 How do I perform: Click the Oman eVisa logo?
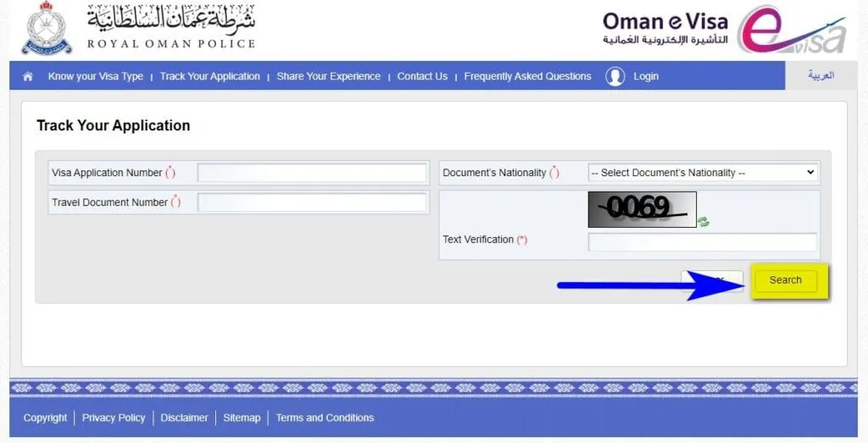click(724, 29)
